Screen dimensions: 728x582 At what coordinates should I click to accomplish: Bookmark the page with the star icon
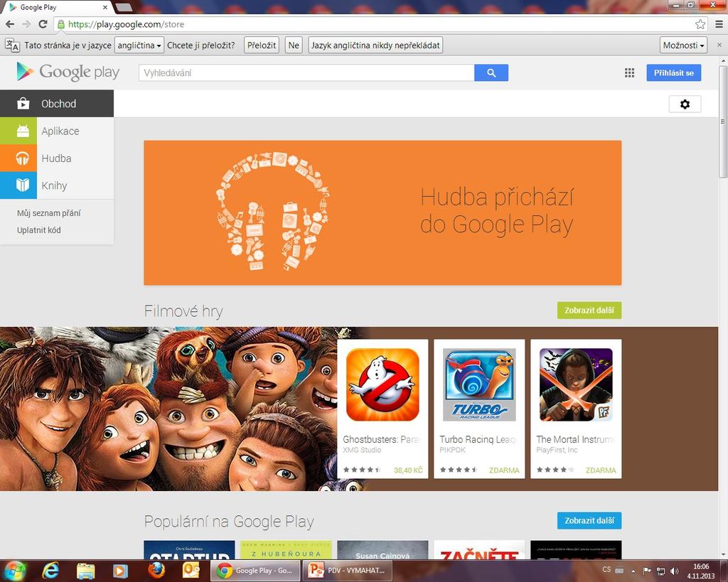[x=700, y=24]
